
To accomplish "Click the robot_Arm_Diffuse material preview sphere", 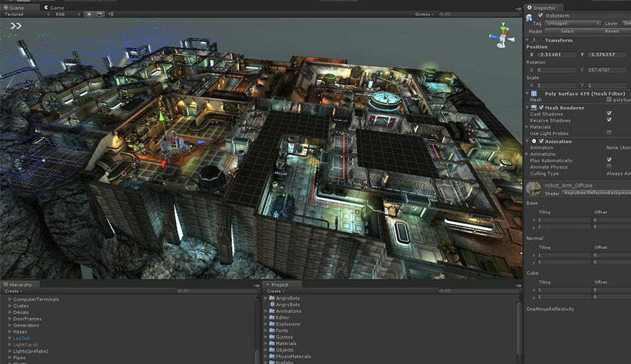I will (533, 189).
